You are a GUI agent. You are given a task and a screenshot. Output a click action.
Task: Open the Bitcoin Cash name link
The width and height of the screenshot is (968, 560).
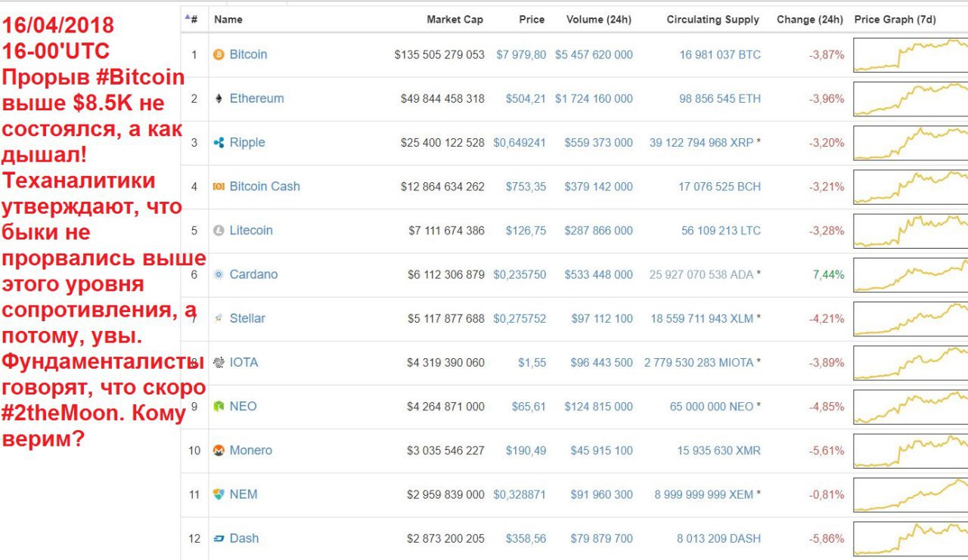pos(265,186)
